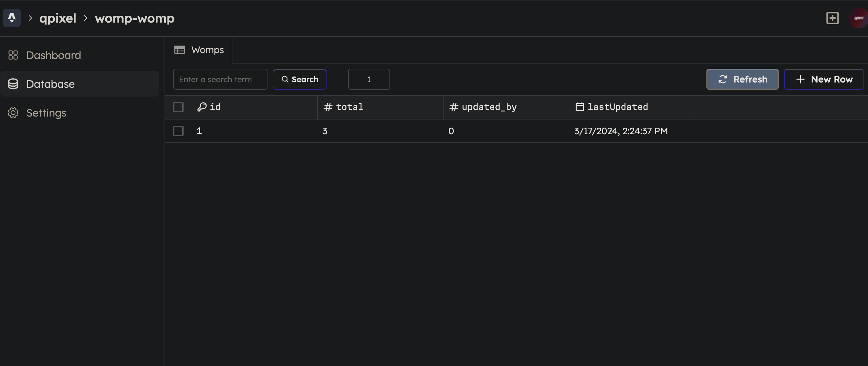Open the qpixel user avatar menu
The width and height of the screenshot is (868, 366).
click(858, 18)
